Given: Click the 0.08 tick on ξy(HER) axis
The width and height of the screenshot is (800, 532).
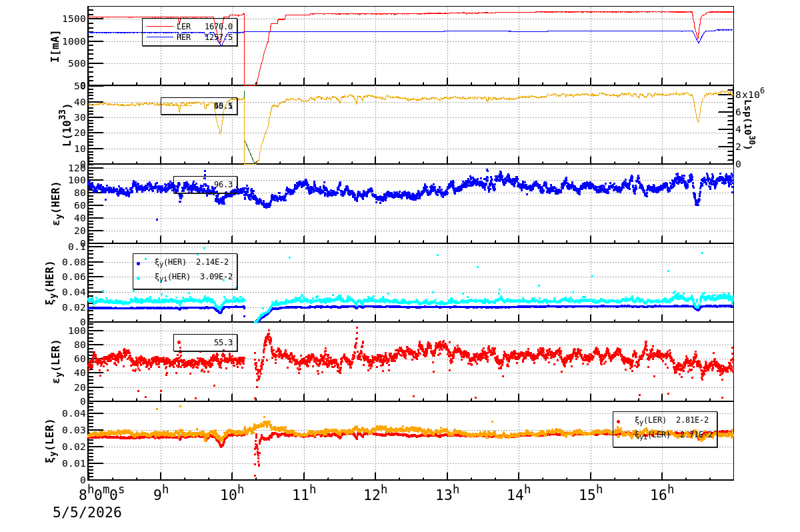Looking at the screenshot, I should coord(73,262).
